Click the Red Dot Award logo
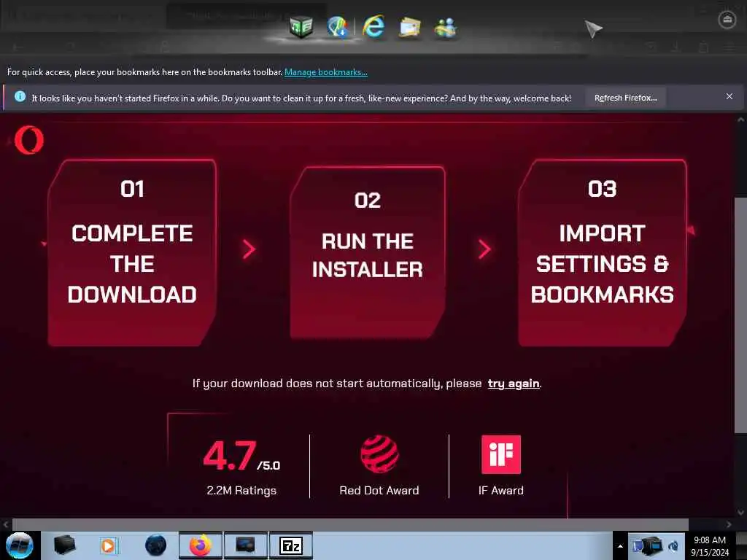Viewport: 747px width, 560px height. point(379,454)
